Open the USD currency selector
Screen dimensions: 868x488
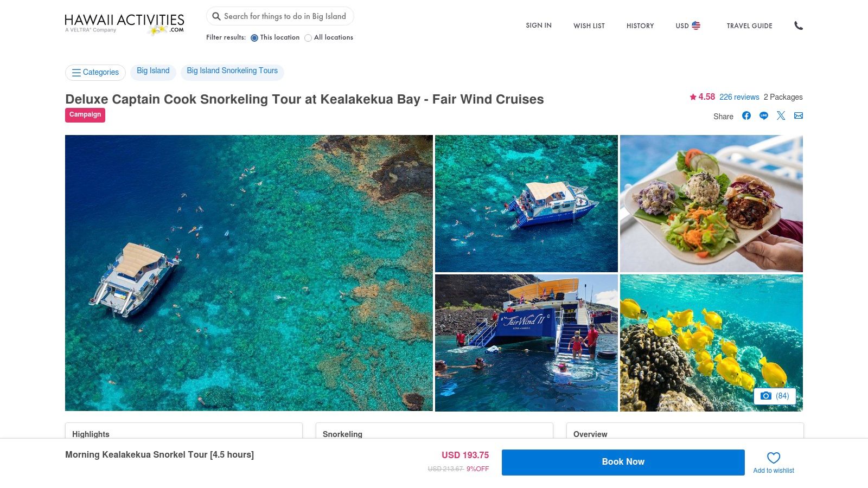pos(688,25)
